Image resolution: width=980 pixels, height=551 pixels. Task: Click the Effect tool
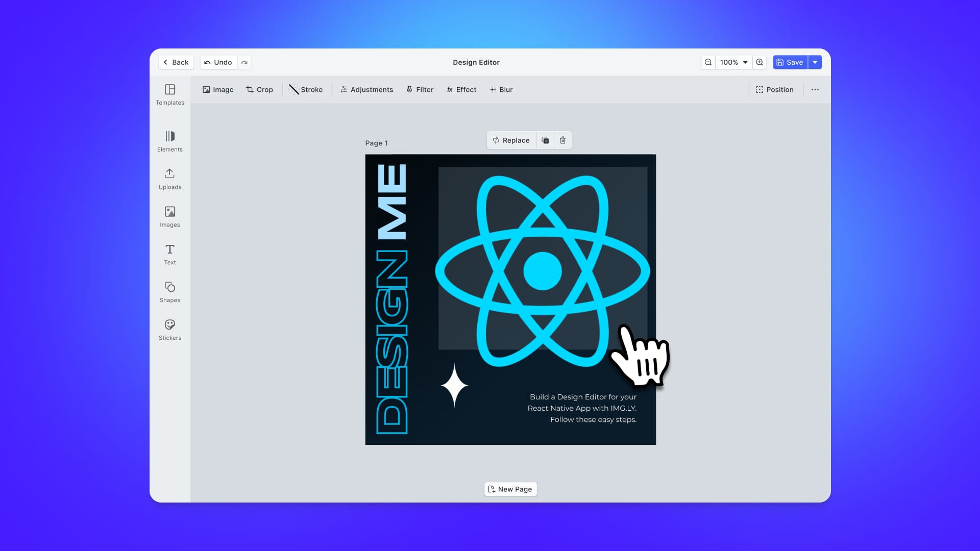tap(461, 89)
